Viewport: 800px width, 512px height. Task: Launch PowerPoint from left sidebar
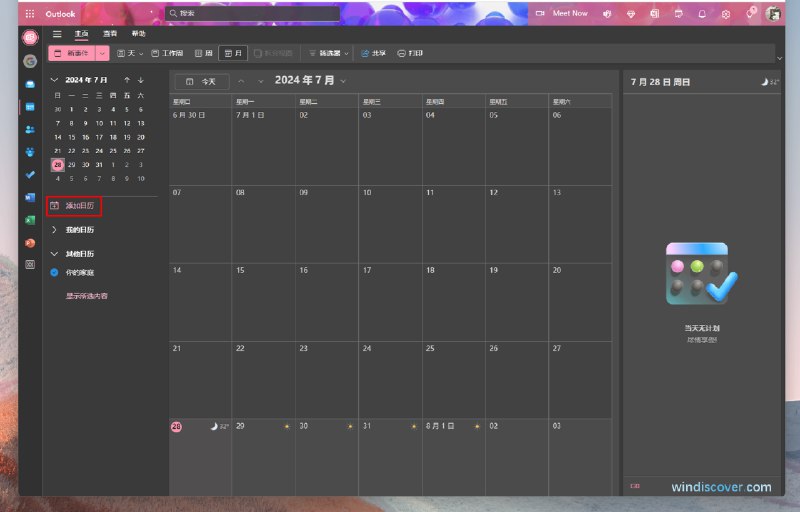(30, 243)
